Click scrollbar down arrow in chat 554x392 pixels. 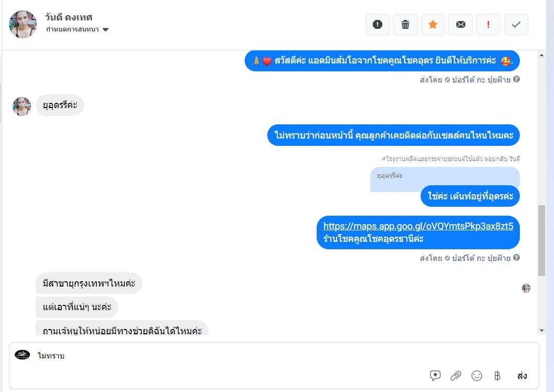pyautogui.click(x=541, y=331)
